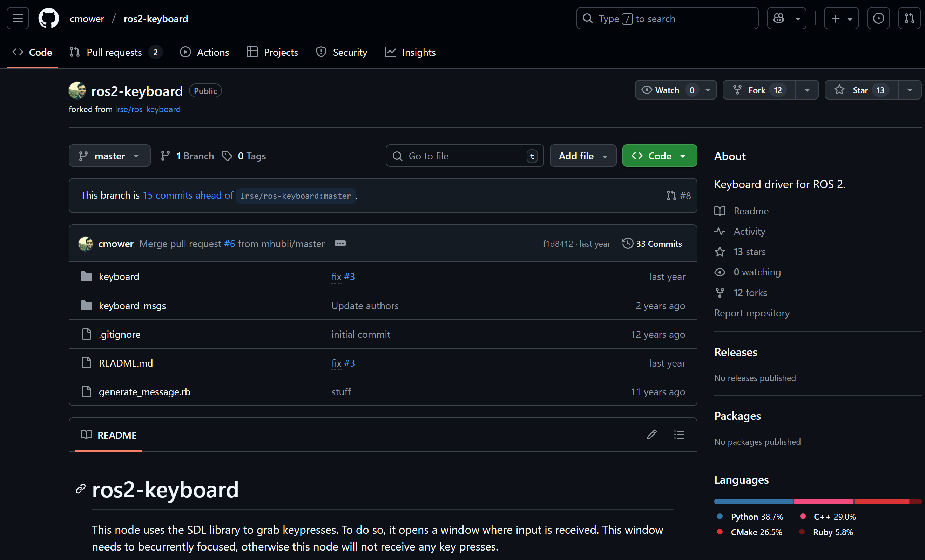925x560 pixels.
Task: Open 15 commits ahead of comparison link
Action: point(188,195)
